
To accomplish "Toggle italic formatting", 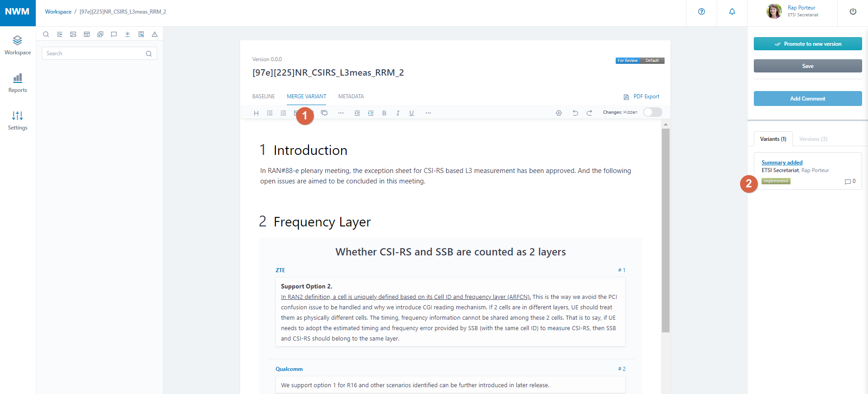I will tap(398, 113).
